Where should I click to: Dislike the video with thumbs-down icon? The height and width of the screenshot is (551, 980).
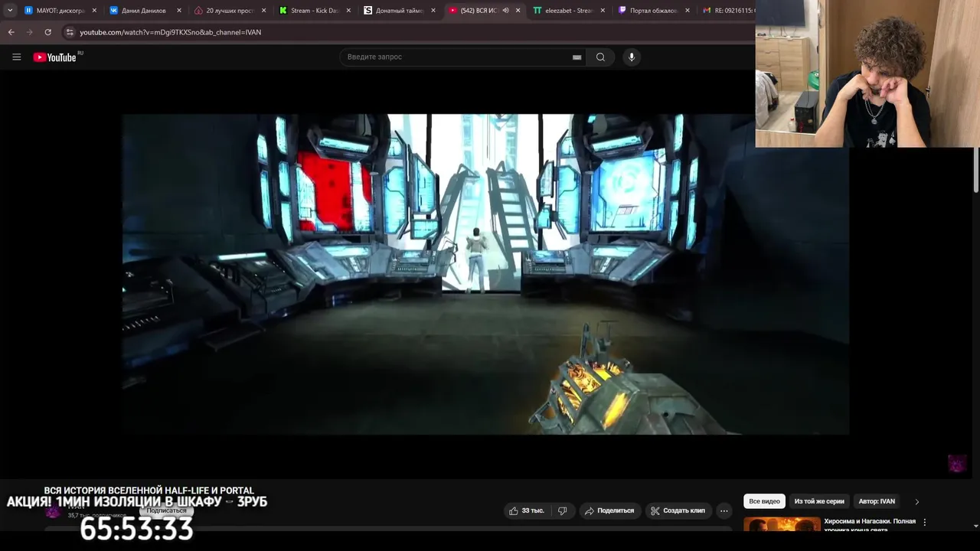[x=562, y=510]
